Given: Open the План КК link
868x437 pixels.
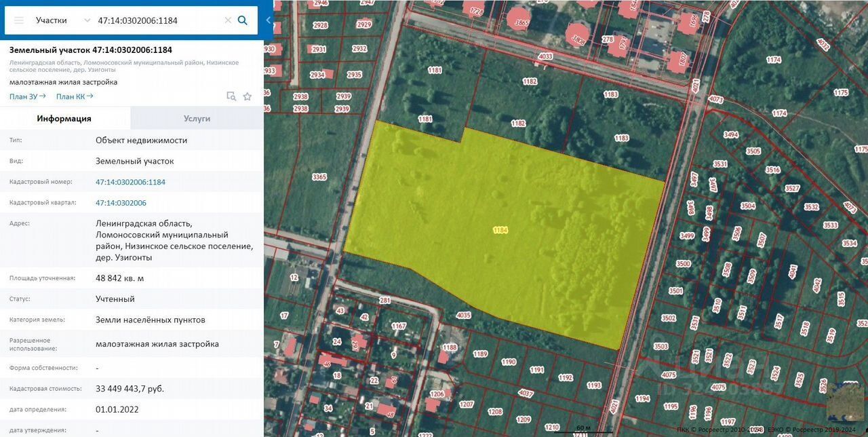Looking at the screenshot, I should click(75, 96).
